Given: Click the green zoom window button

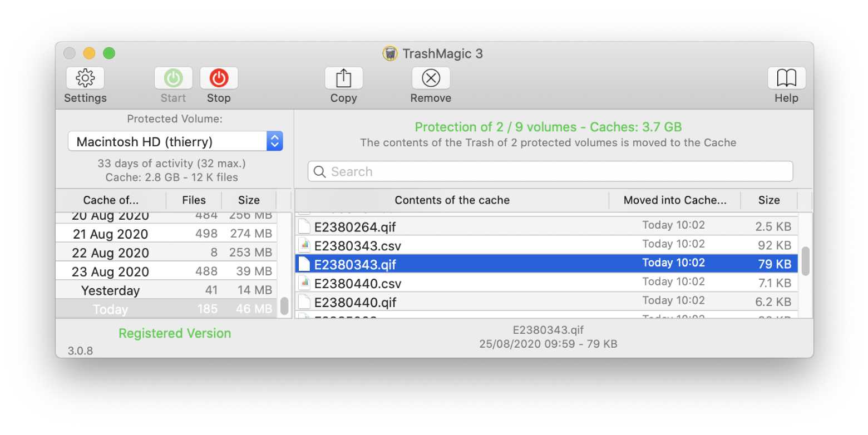Looking at the screenshot, I should 109,53.
